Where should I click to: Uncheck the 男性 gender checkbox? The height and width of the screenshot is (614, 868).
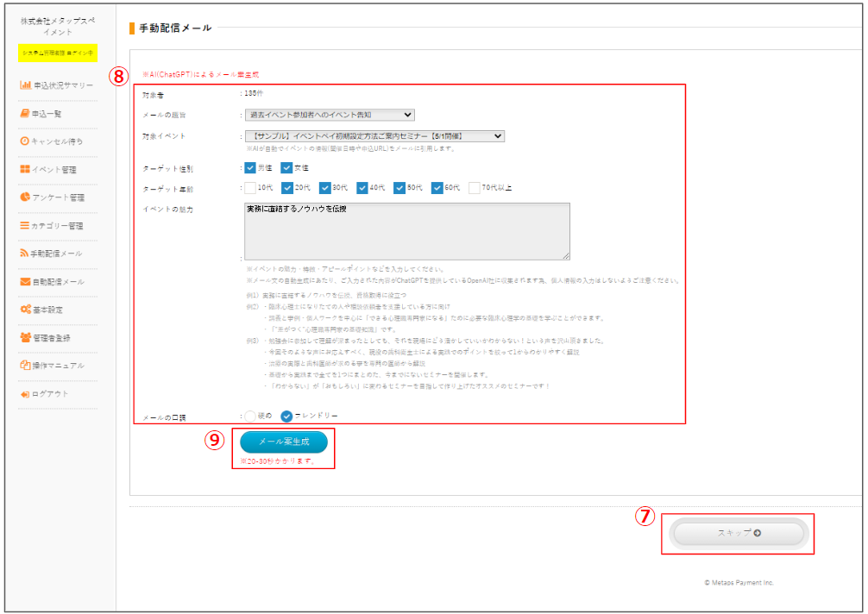[250, 168]
